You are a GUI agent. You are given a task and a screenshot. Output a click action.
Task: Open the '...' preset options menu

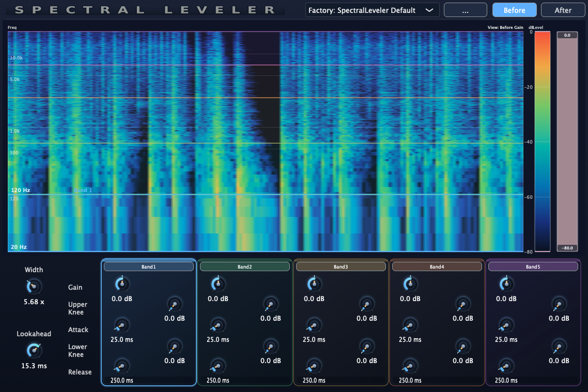pos(465,9)
